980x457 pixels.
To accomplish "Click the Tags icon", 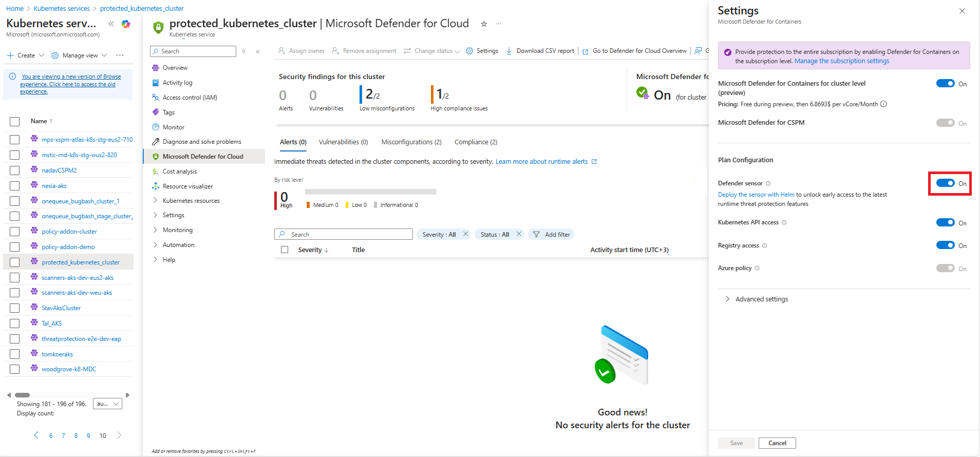I will click(x=156, y=112).
